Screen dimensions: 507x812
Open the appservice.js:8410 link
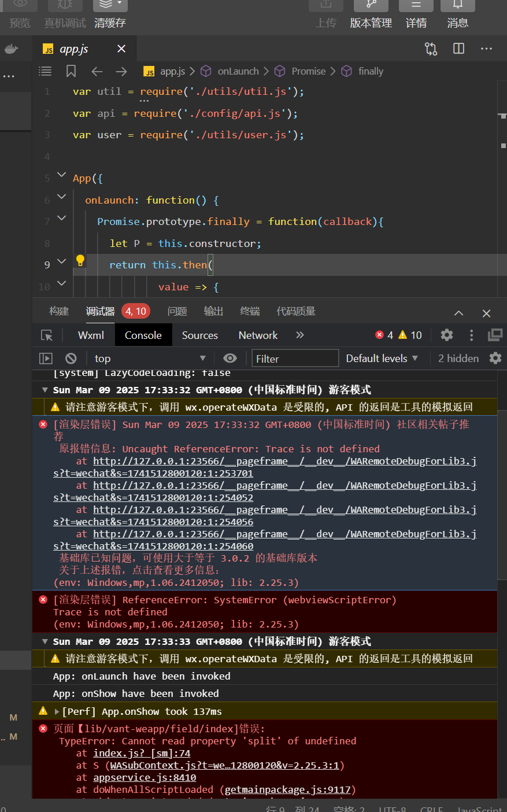[145, 777]
